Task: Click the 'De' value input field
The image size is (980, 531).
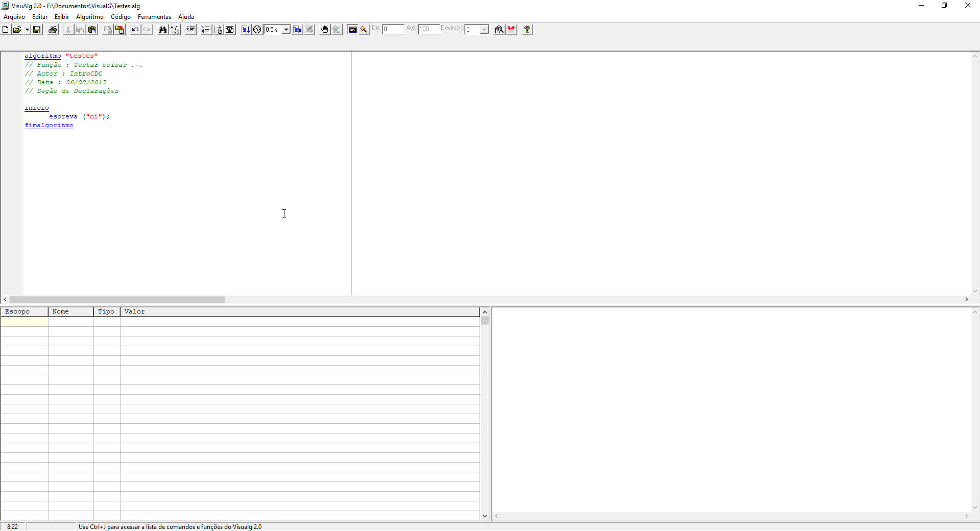Action: click(393, 29)
